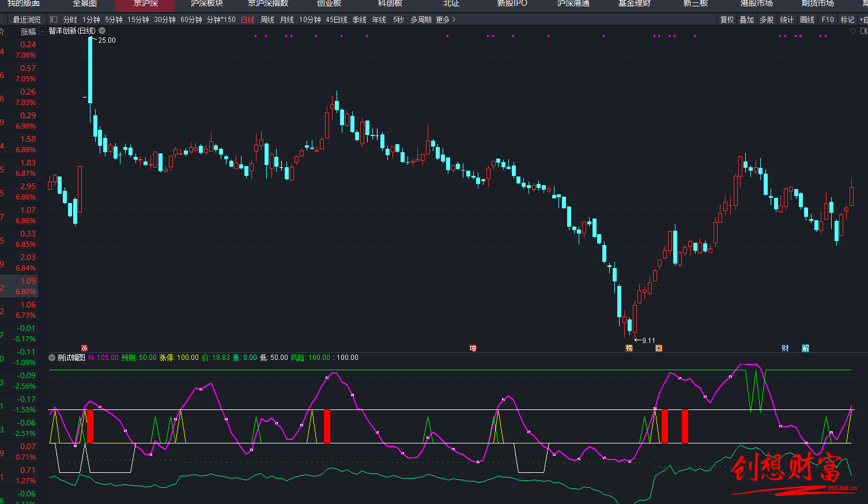Open 新股IPO tab
868x504 pixels.
[512, 3]
